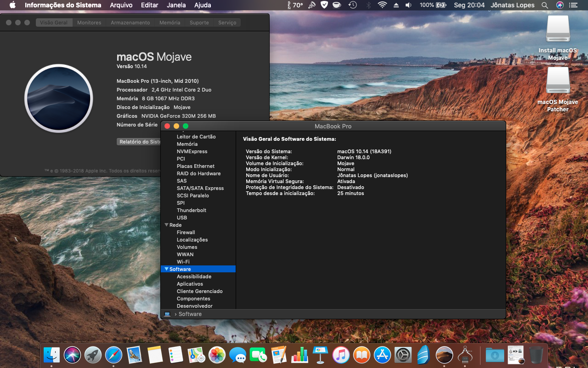Switch to Suporte tab
Viewport: 588px width, 368px height.
click(199, 23)
